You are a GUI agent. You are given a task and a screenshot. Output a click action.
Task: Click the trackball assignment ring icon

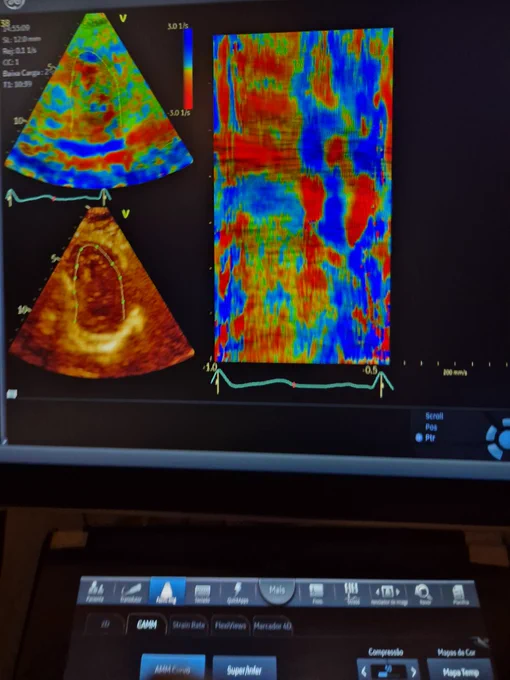pos(498,439)
